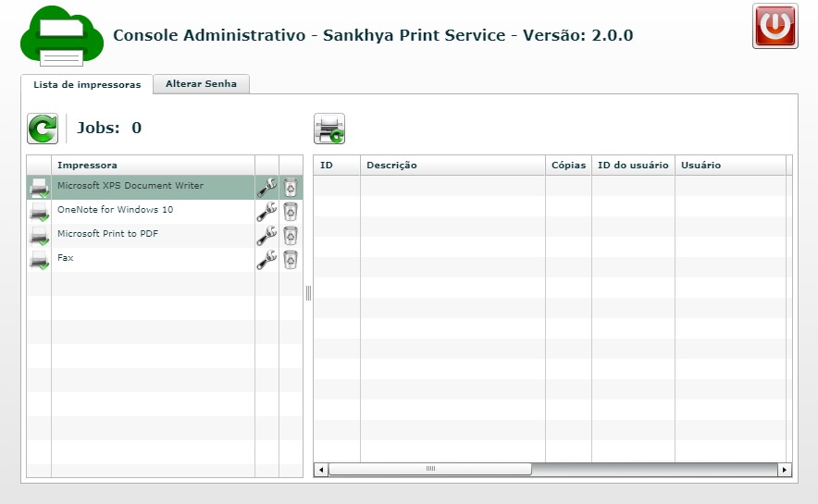Click the Sankhya cloud printer logo
The height and width of the screenshot is (504, 818).
click(x=62, y=36)
